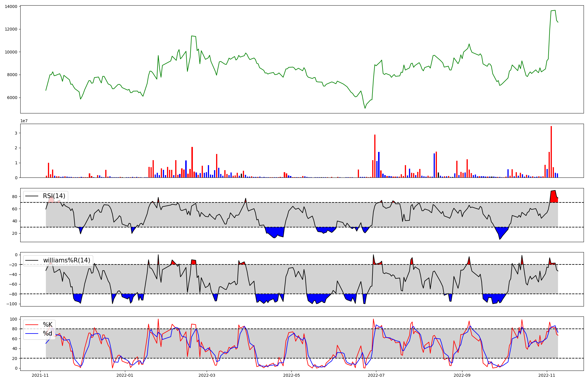Click the 2022-05 x-axis date label
Screen dimensions: 588x382
pyautogui.click(x=291, y=375)
